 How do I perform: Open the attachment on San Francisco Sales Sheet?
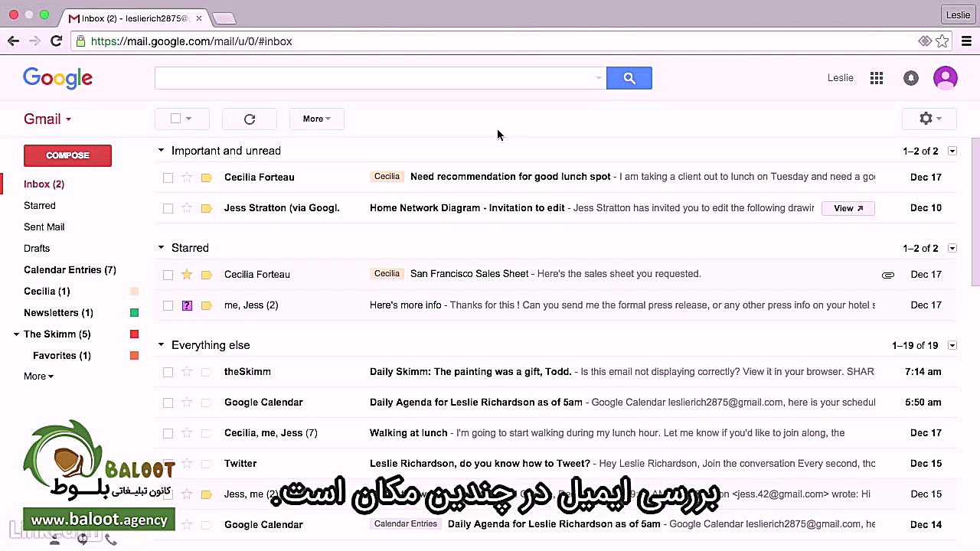887,274
